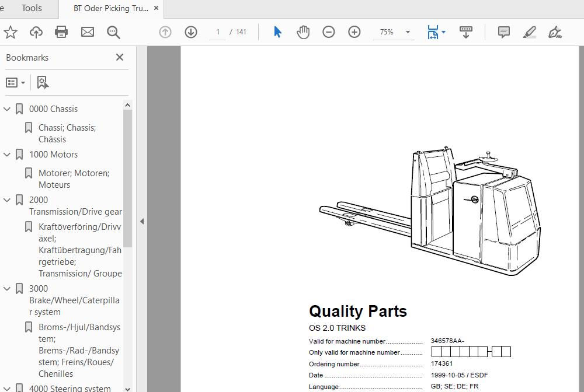Click the Bookmarks panel title
This screenshot has width=584, height=392.
click(27, 58)
